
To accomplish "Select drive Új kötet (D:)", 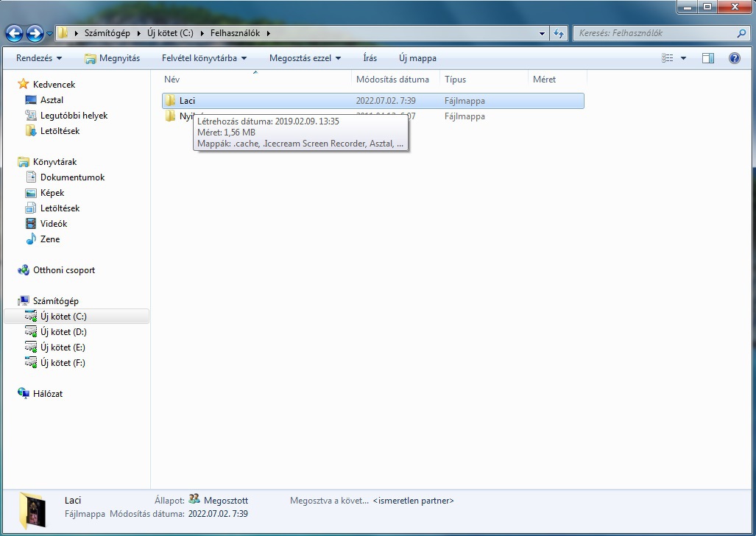I will click(x=63, y=332).
